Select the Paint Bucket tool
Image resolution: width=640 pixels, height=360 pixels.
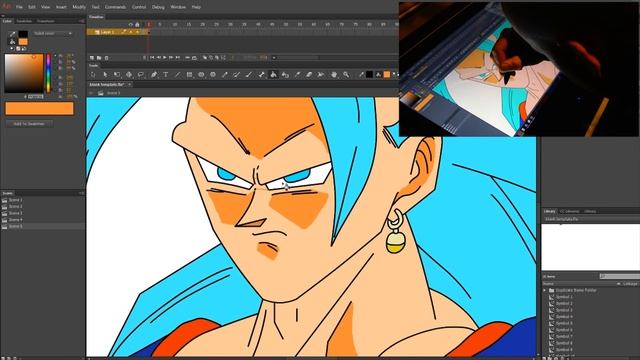coord(273,75)
